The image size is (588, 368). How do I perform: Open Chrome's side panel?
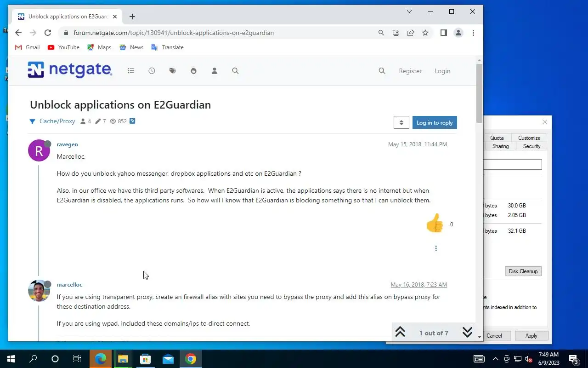443,33
